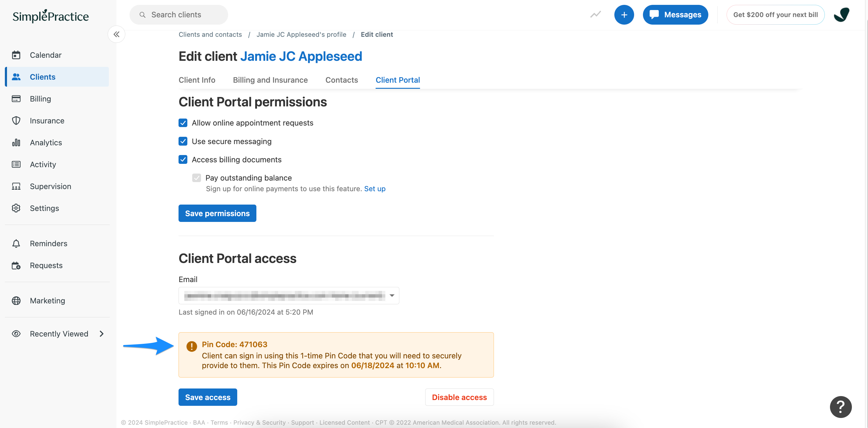
Task: Open Marketing in the sidebar
Action: pyautogui.click(x=57, y=301)
